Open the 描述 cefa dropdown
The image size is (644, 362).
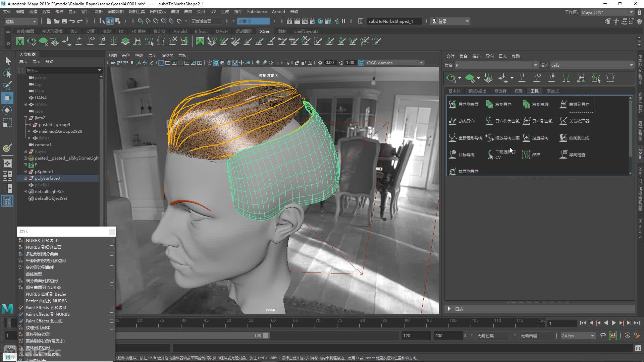click(x=592, y=65)
